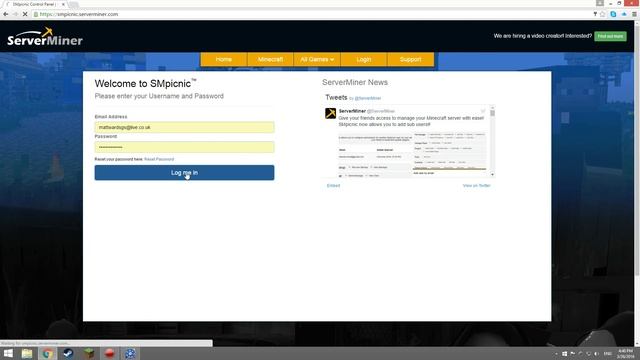This screenshot has height=360, width=640.
Task: Click the Email Address input field
Action: 184,127
